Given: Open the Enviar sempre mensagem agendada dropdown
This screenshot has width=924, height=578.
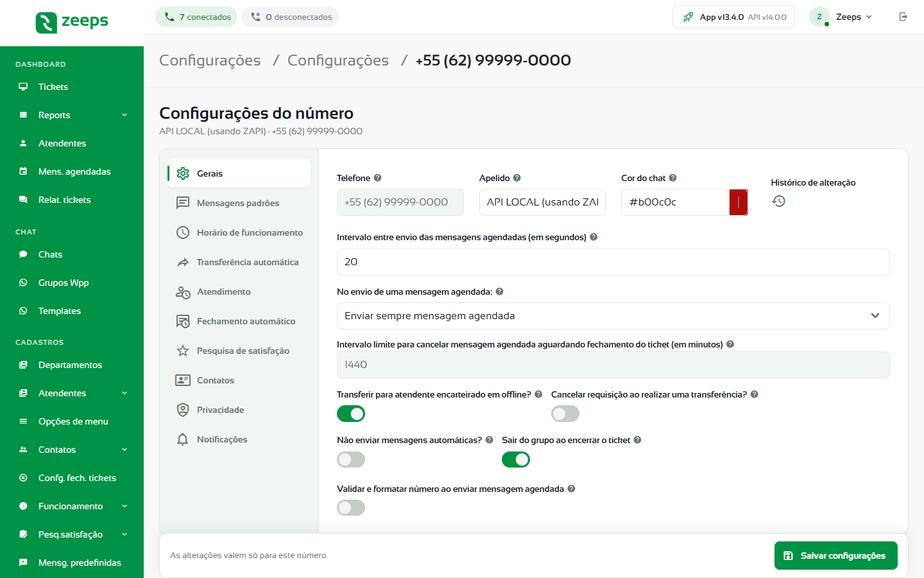Looking at the screenshot, I should 613,316.
